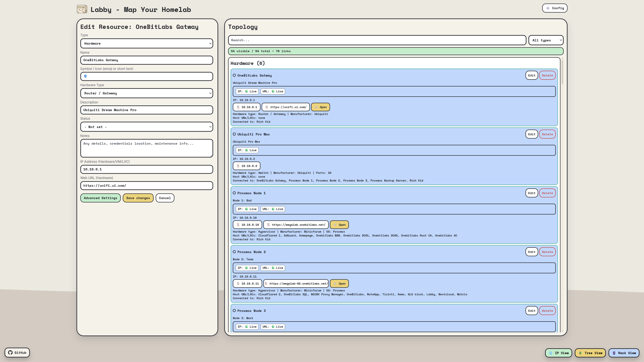Toggle the OneBitLabs Gatway status circle
Image resolution: width=644 pixels, height=362 pixels.
pyautogui.click(x=234, y=75)
